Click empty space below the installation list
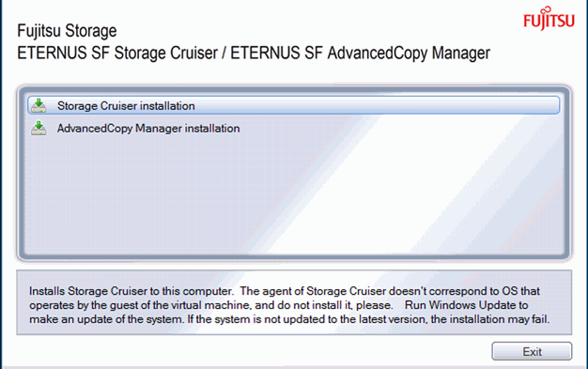This screenshot has height=369, width=588. 294,195
